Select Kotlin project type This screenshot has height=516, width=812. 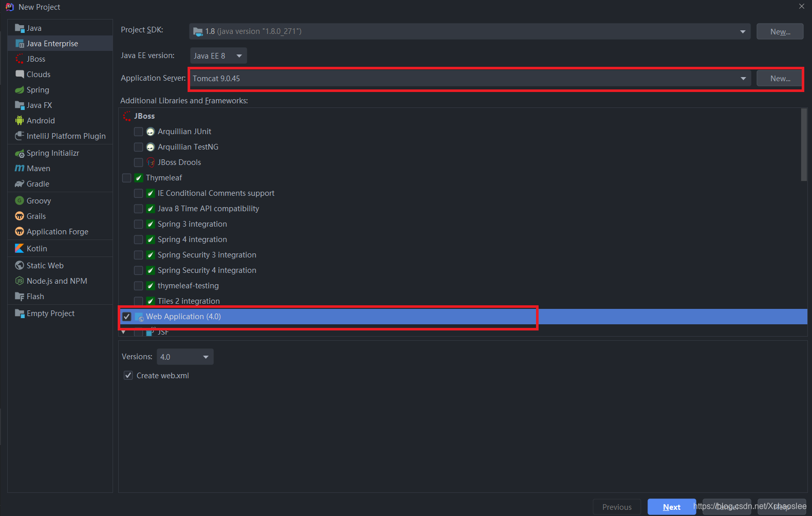[x=60, y=249]
